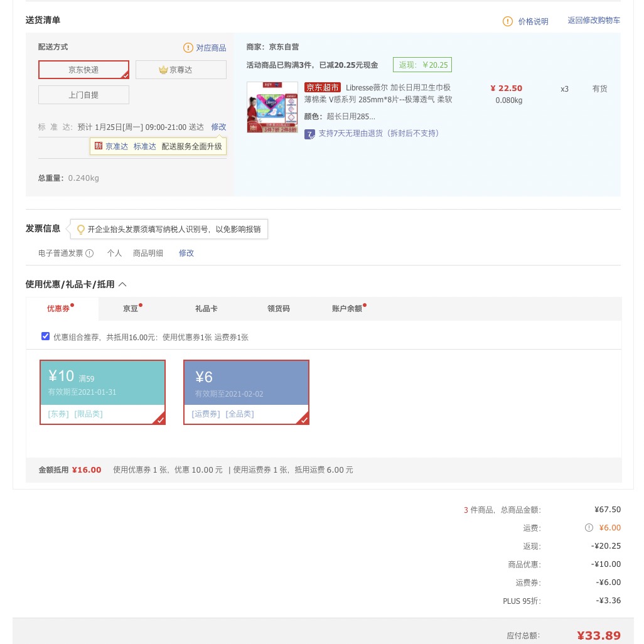Click the product price ¥22.50
Viewport: 644px width, 644px height.
pos(506,89)
